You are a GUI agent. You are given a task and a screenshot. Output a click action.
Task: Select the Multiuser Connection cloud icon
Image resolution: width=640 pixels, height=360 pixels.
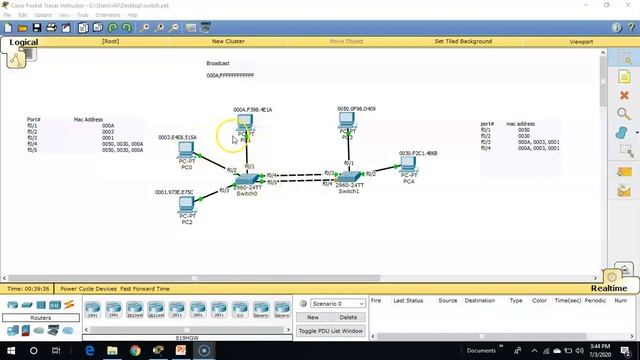point(68,330)
